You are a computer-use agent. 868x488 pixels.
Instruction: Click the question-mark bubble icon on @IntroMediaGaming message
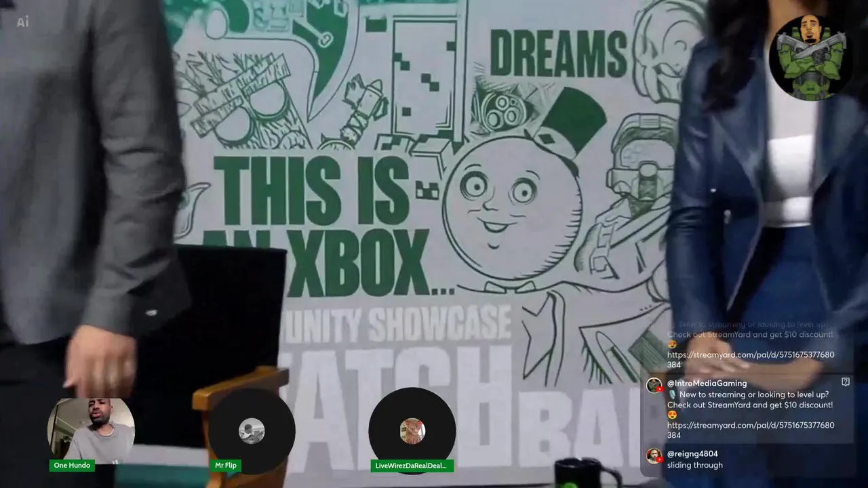tap(846, 382)
